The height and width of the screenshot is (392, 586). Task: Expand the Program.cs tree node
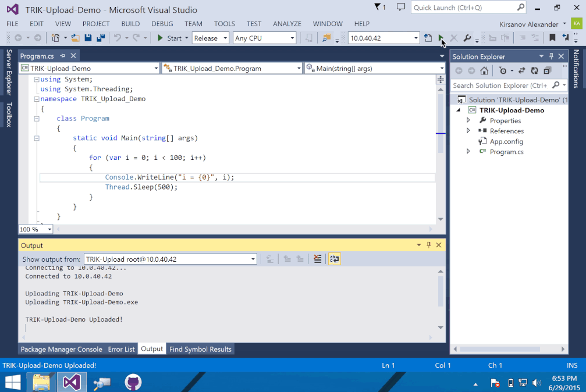pos(468,151)
